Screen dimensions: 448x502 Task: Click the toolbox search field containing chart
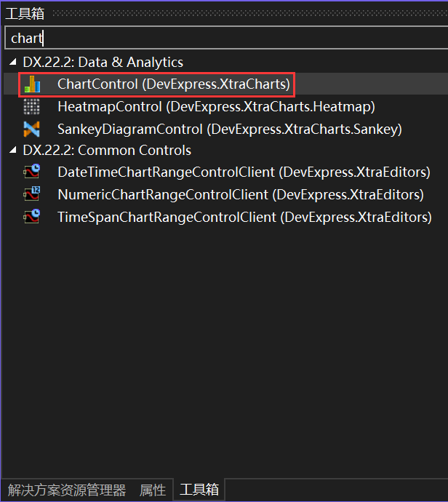click(226, 38)
